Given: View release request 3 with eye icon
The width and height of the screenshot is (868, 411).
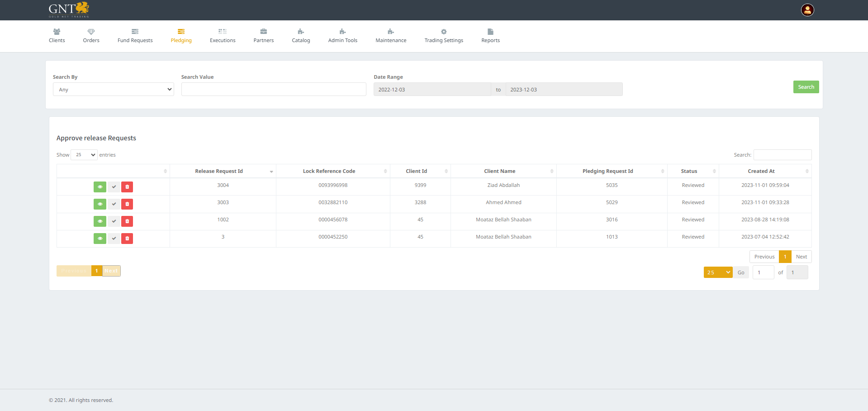Looking at the screenshot, I should [100, 239].
